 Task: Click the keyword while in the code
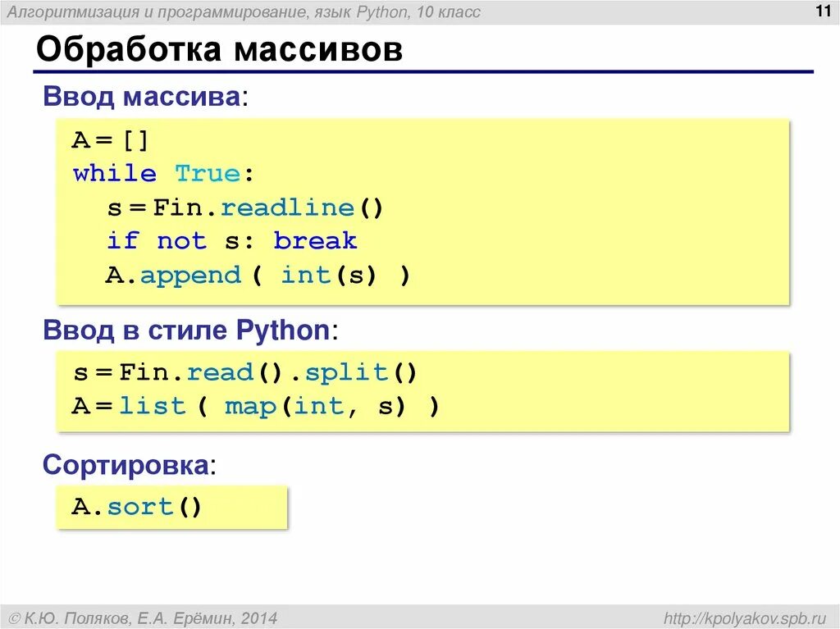click(112, 173)
